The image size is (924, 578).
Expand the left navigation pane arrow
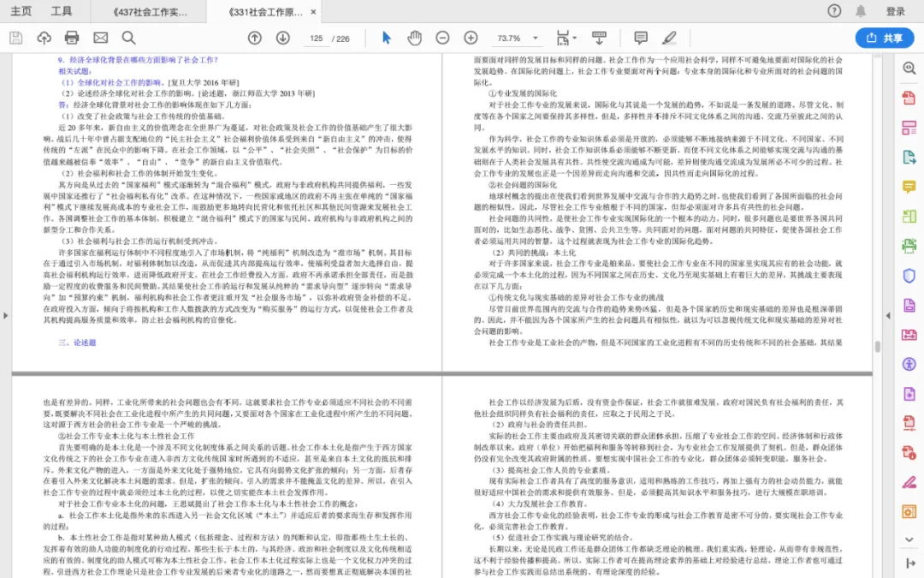[x=5, y=315]
